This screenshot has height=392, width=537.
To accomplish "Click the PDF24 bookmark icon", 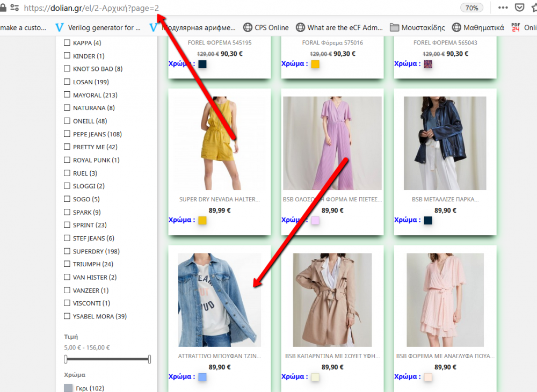I will pos(516,27).
